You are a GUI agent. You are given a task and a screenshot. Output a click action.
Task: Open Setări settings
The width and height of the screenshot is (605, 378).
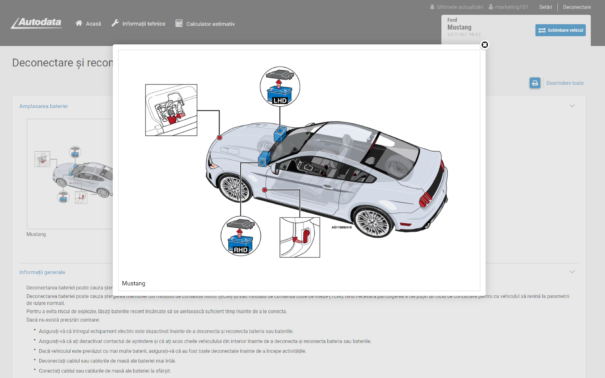pos(546,7)
